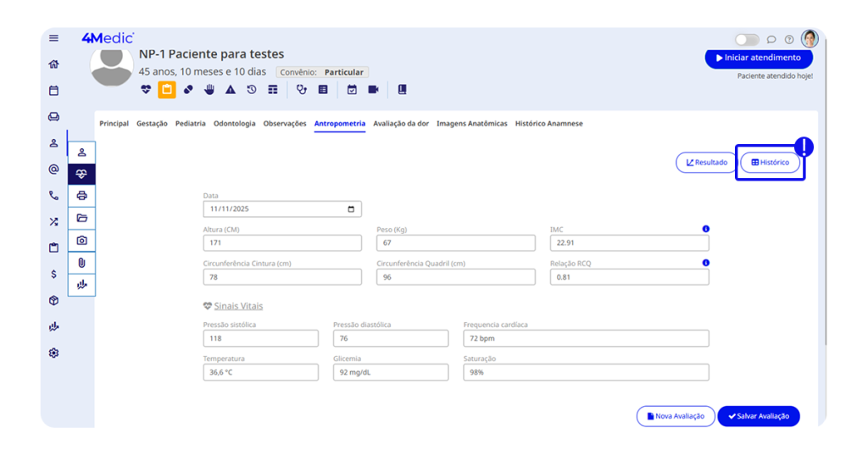Viewport: 868px width, 456px height.
Task: Select the warning triangle alert icon
Action: tap(230, 90)
